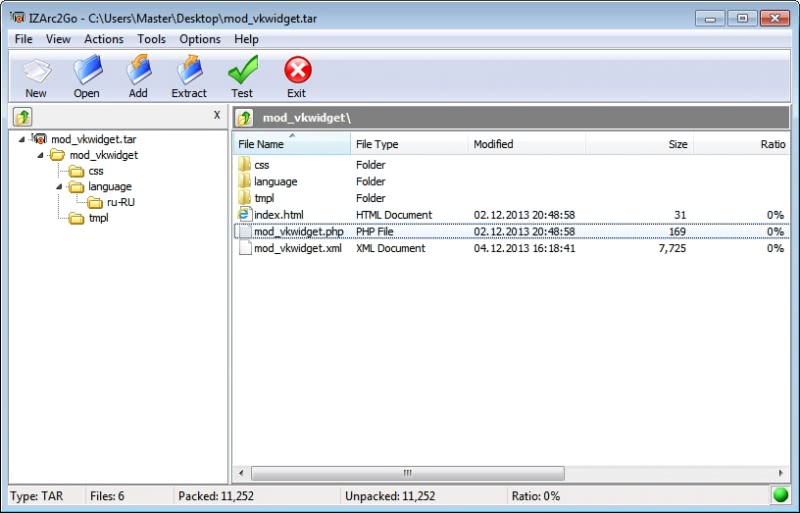Sort by File Name column header
This screenshot has height=513, width=800.
click(x=292, y=144)
